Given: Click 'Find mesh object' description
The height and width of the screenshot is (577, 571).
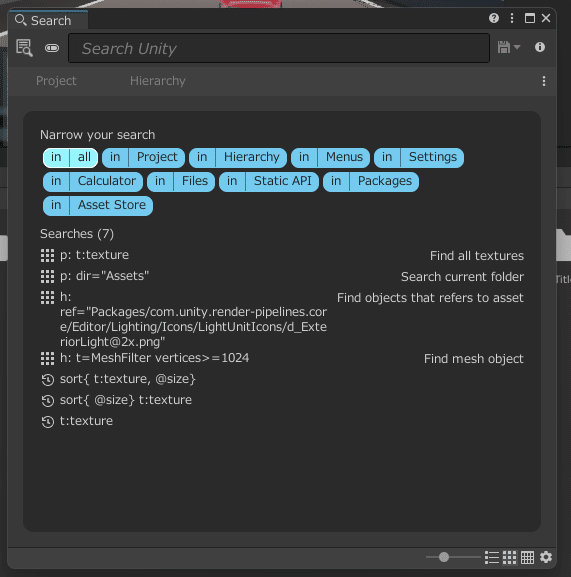Looking at the screenshot, I should [x=474, y=359].
